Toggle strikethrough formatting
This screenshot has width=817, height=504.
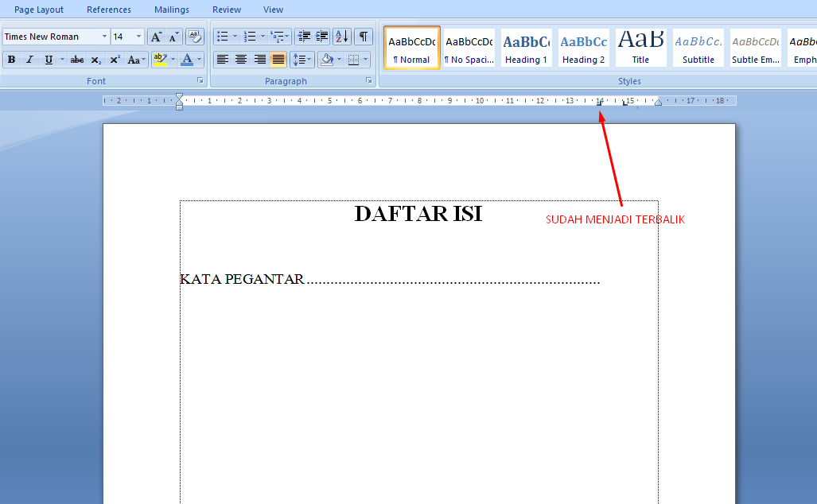coord(77,60)
